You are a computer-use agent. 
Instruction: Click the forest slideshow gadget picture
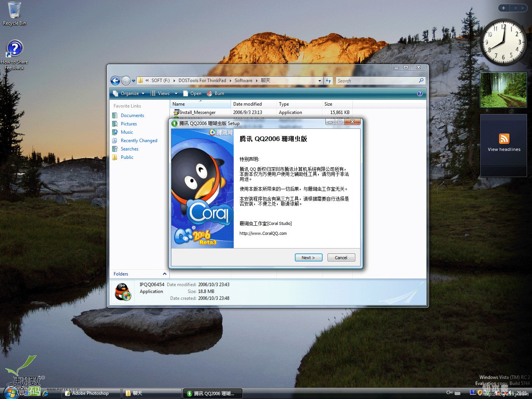click(503, 90)
